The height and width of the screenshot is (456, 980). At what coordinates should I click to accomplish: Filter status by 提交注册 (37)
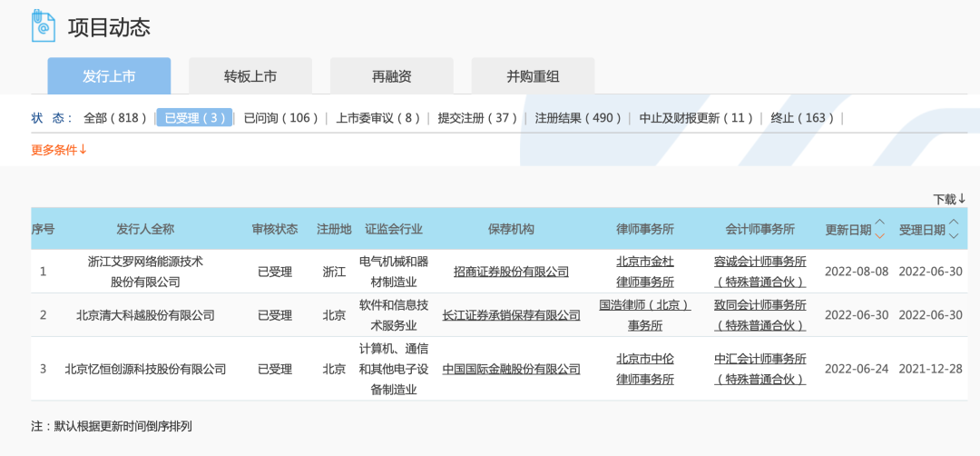pyautogui.click(x=477, y=117)
